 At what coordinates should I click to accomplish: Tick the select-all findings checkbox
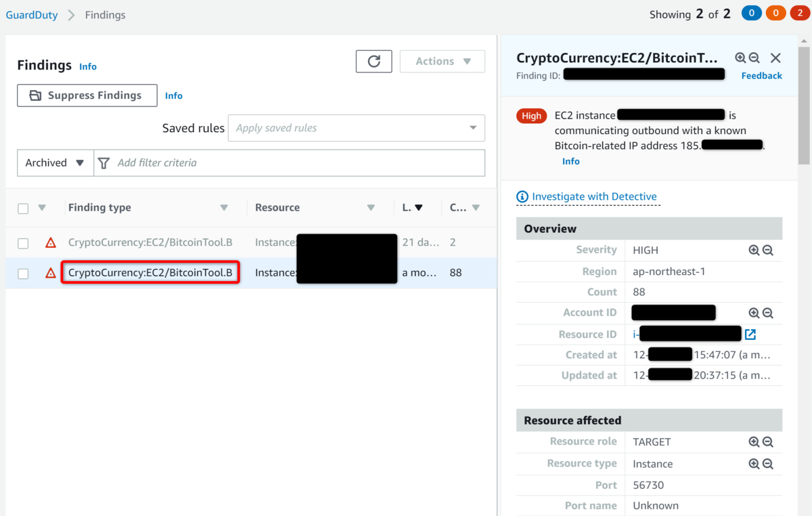(x=23, y=209)
